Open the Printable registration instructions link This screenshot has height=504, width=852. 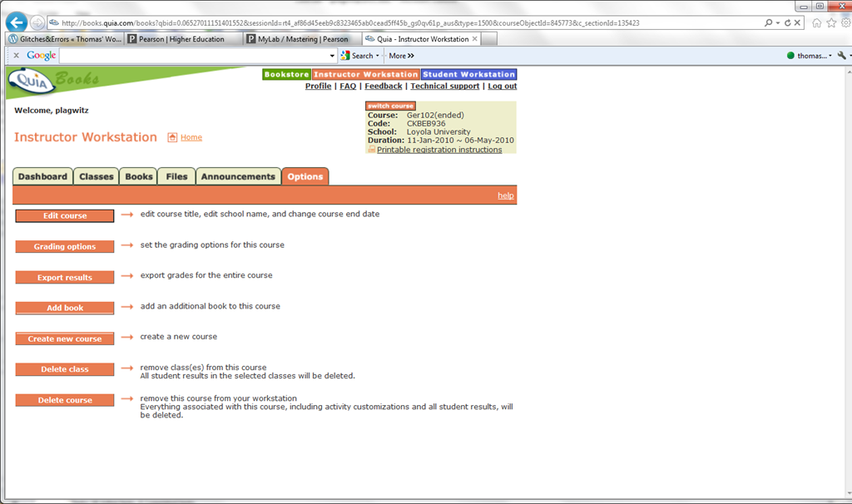tap(439, 150)
